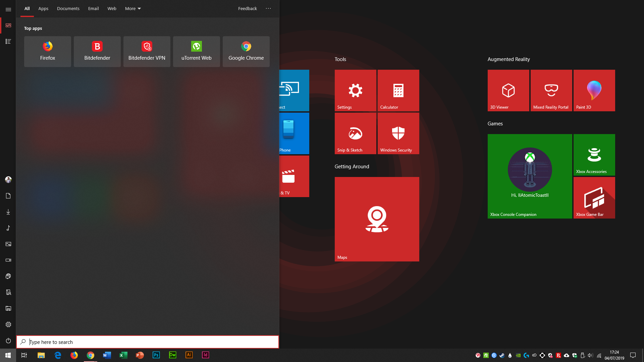The width and height of the screenshot is (644, 362).
Task: Launch Photoshop from taskbar
Action: [156, 355]
